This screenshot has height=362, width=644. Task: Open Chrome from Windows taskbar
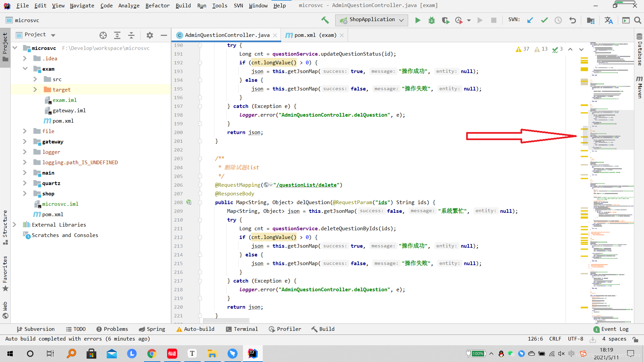152,354
